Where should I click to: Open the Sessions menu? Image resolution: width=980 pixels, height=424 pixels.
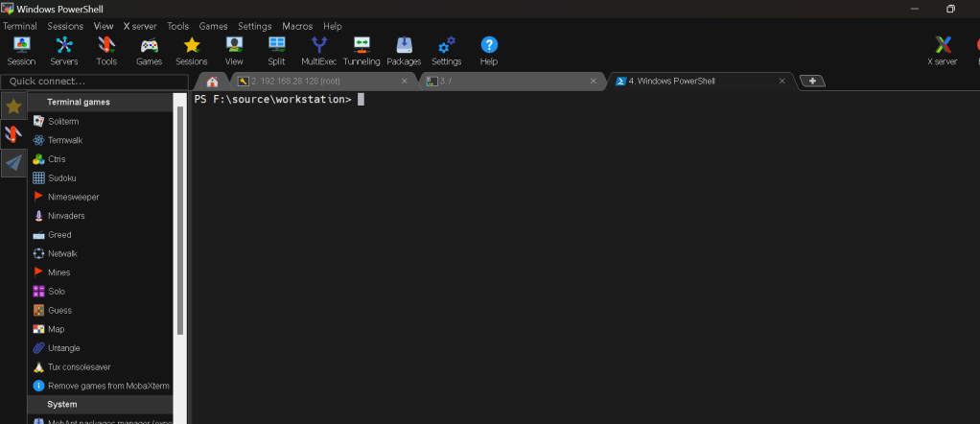65,26
